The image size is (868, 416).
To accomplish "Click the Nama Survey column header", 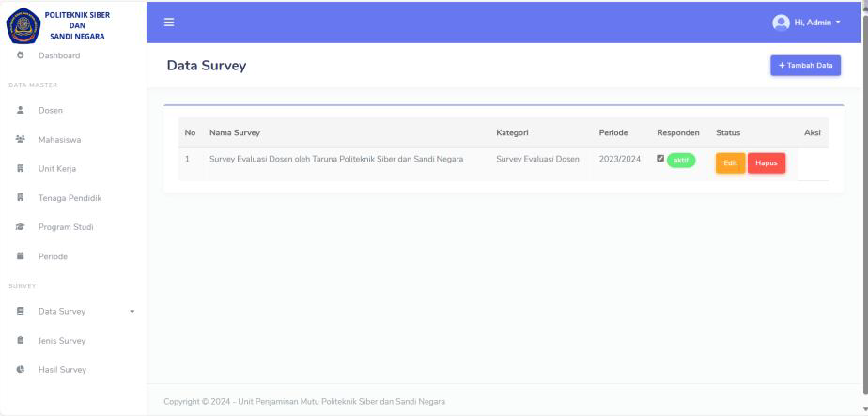I will (235, 132).
